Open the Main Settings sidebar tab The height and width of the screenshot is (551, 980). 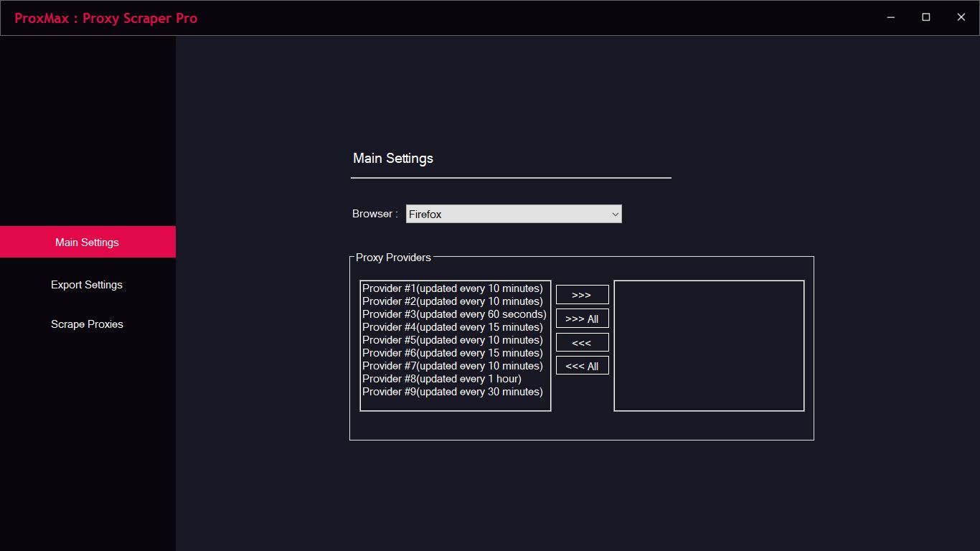(x=87, y=242)
